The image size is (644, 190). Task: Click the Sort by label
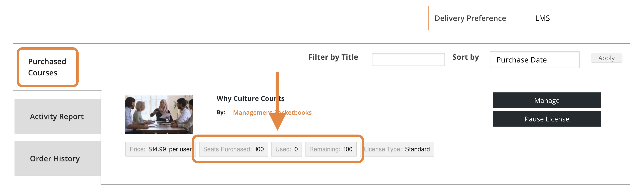point(465,57)
